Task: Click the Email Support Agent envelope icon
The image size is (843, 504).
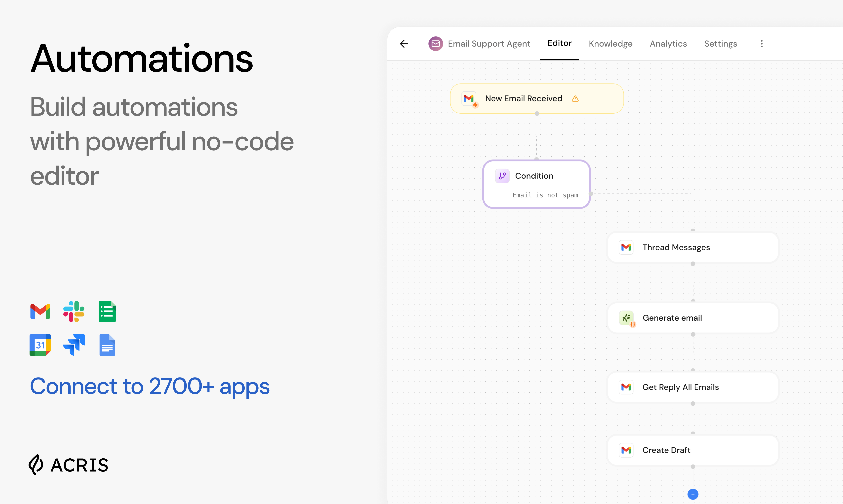Action: coord(435,44)
